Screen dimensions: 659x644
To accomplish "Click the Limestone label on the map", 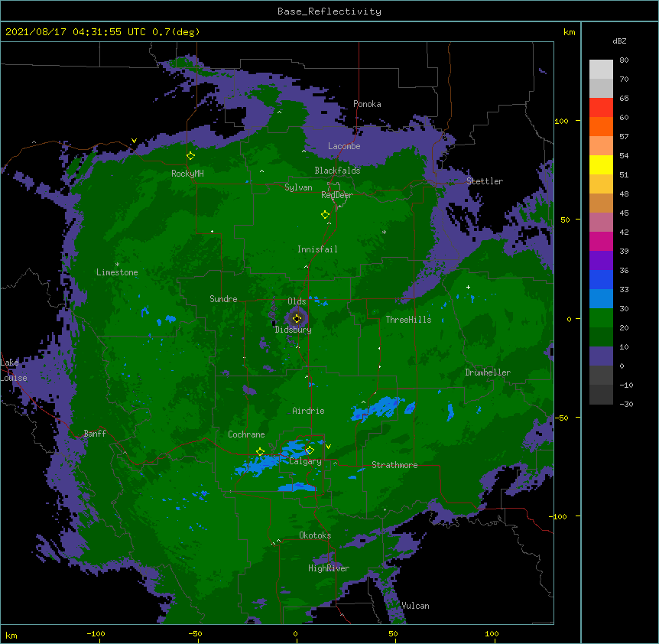I will (117, 272).
